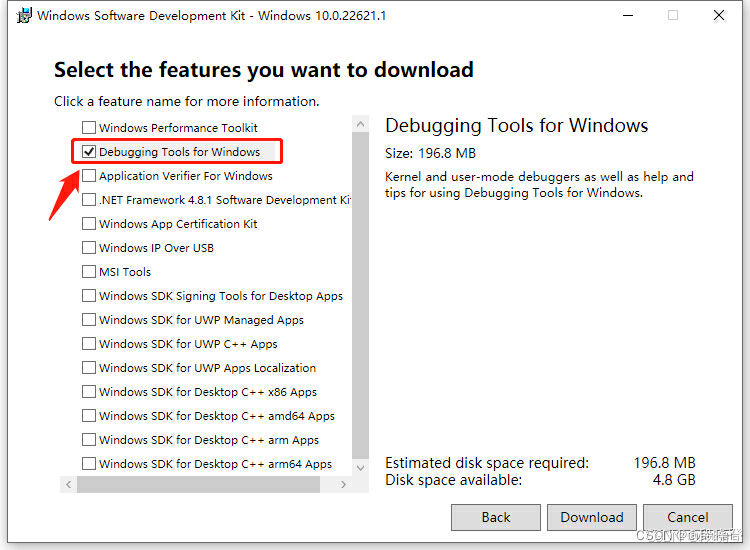The width and height of the screenshot is (750, 550).
Task: Click the horizontal scrollbar thumb
Action: (198, 484)
